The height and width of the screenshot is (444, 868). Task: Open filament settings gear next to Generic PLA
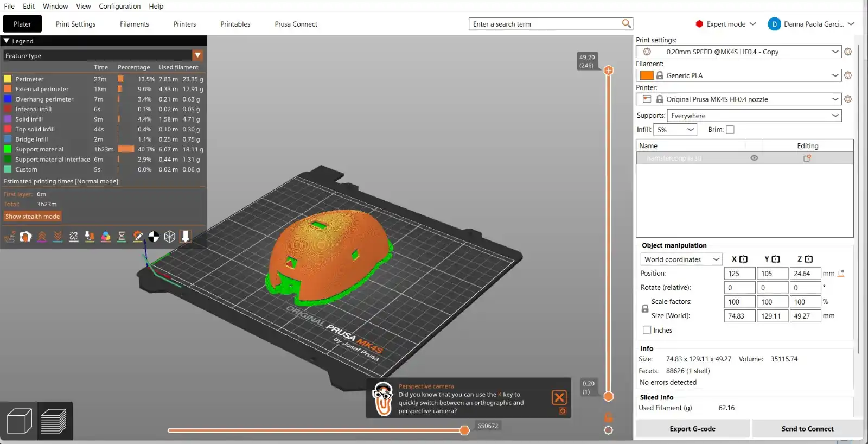click(848, 75)
